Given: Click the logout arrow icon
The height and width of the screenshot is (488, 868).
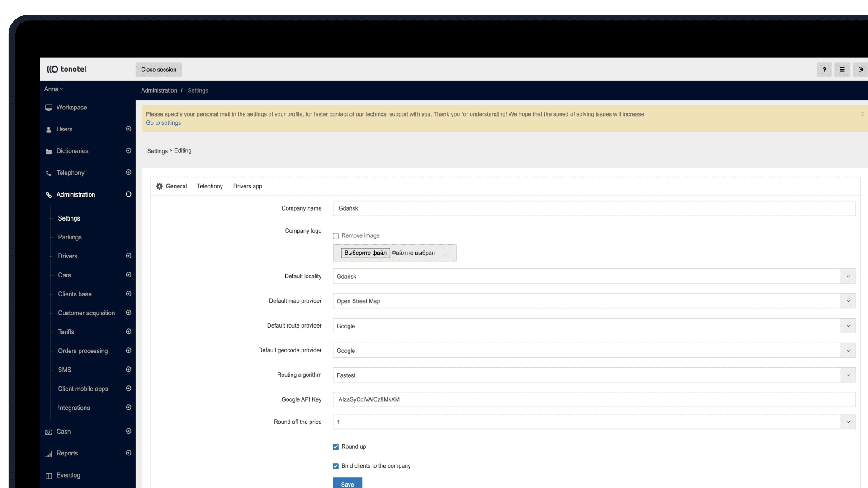Looking at the screenshot, I should pyautogui.click(x=860, y=70).
